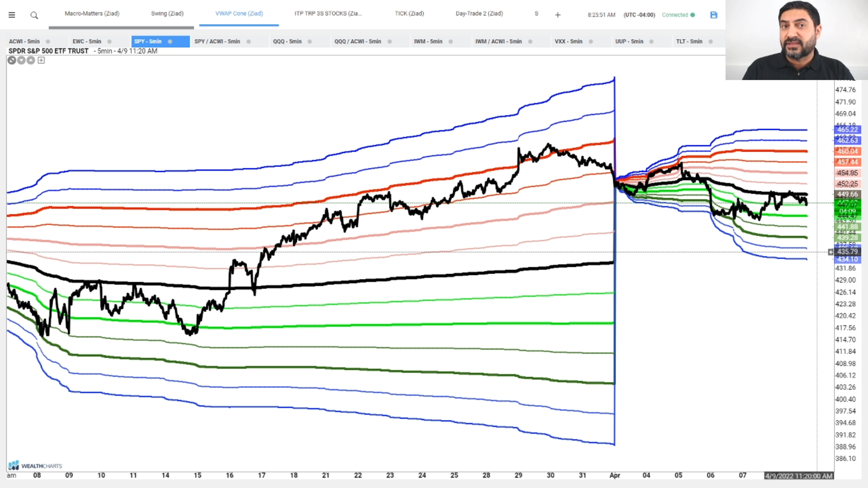Image resolution: width=868 pixels, height=488 pixels.
Task: Click the dot on QQQ - 5min tab
Action: point(310,42)
